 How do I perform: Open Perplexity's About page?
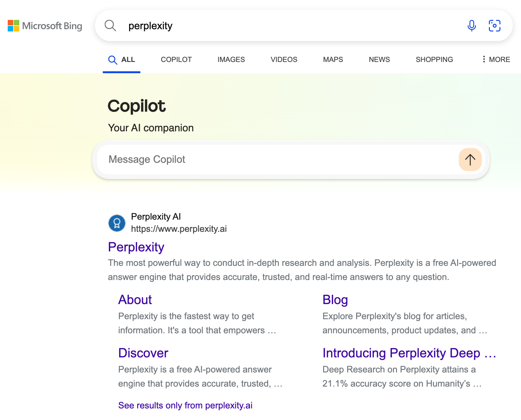135,300
